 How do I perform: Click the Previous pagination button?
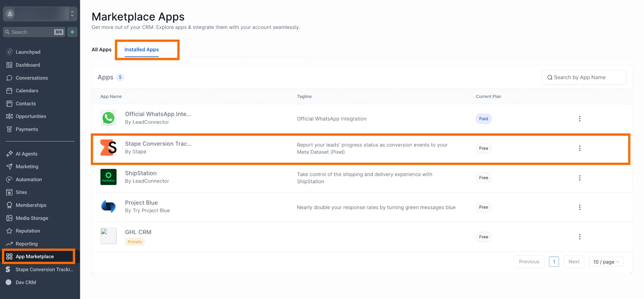click(529, 261)
